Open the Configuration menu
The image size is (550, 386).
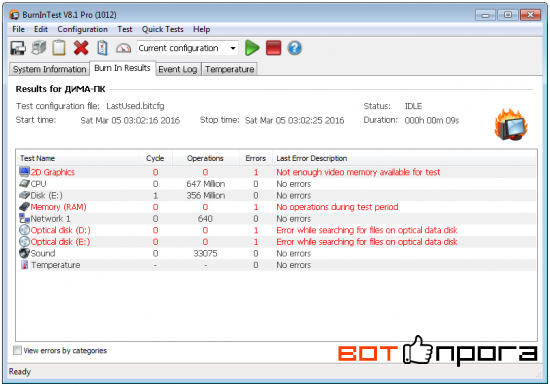coord(82,29)
